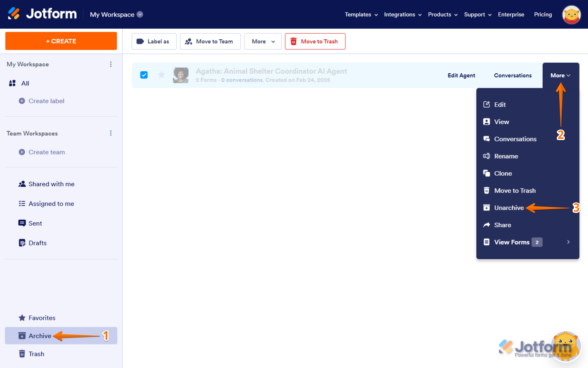The height and width of the screenshot is (368, 588).
Task: Click the Label as tag icon
Action: coord(140,41)
